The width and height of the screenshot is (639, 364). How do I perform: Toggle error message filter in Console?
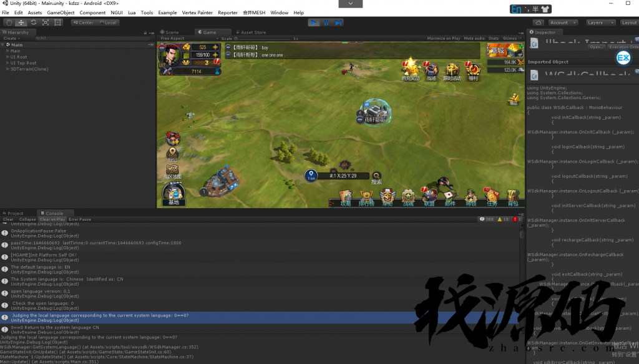(x=517, y=219)
